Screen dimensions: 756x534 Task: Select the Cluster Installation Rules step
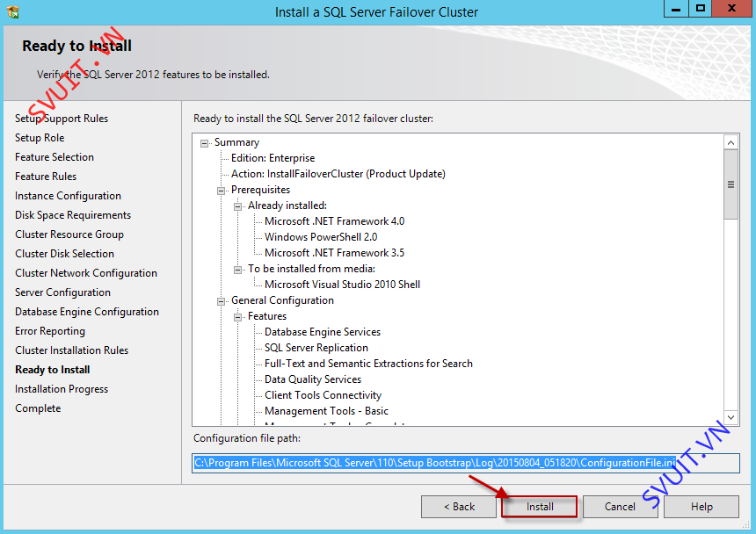(72, 350)
